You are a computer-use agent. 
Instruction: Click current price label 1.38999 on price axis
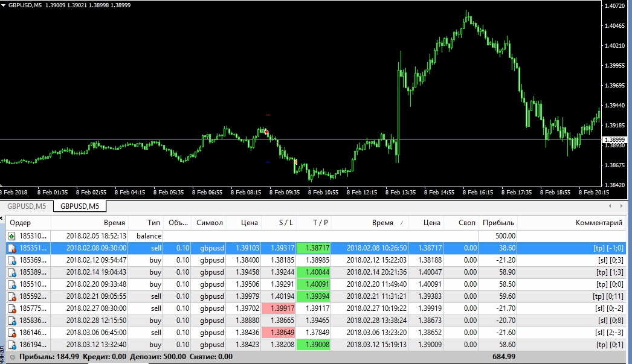(614, 139)
